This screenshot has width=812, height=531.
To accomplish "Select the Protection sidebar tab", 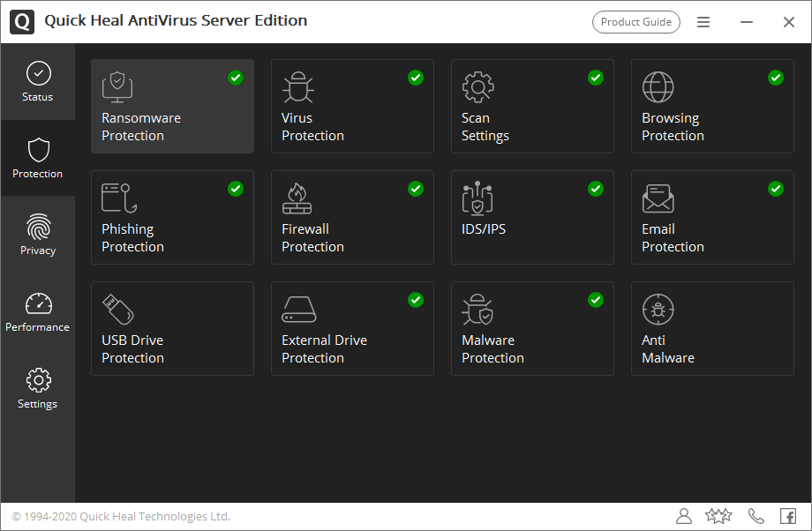I will [38, 159].
